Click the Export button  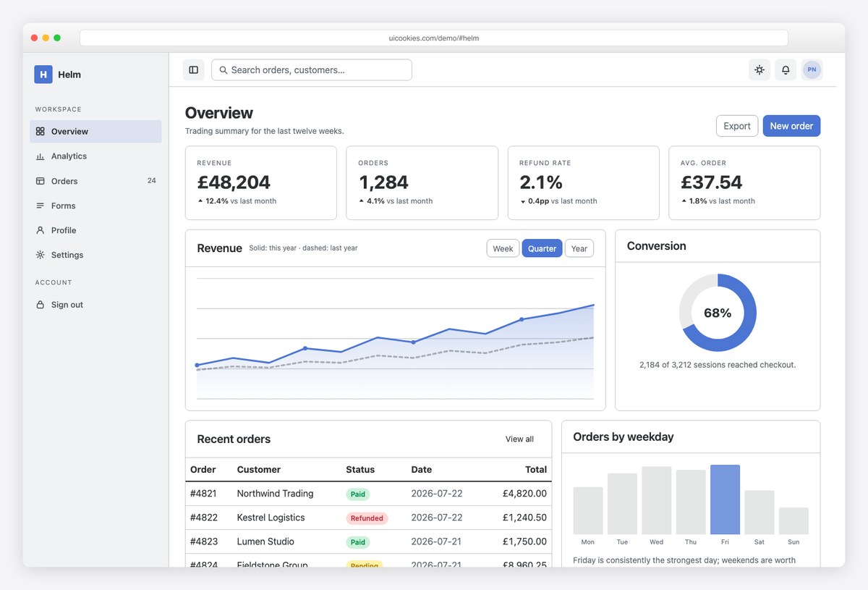737,126
